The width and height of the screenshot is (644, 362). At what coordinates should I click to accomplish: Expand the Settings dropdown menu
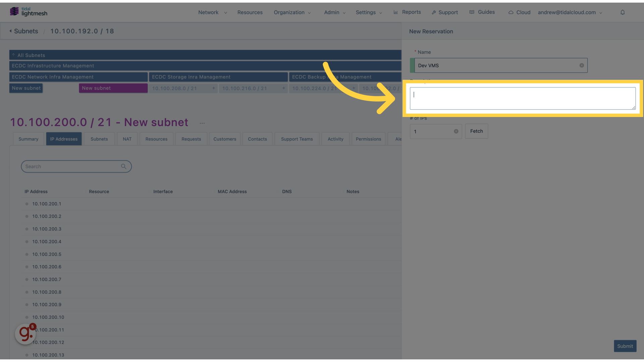point(368,12)
